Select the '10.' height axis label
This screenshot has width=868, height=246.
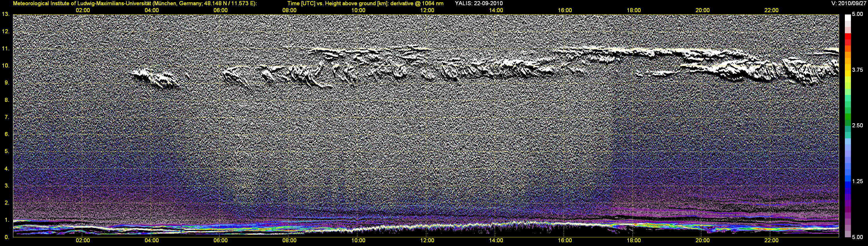pyautogui.click(x=6, y=65)
